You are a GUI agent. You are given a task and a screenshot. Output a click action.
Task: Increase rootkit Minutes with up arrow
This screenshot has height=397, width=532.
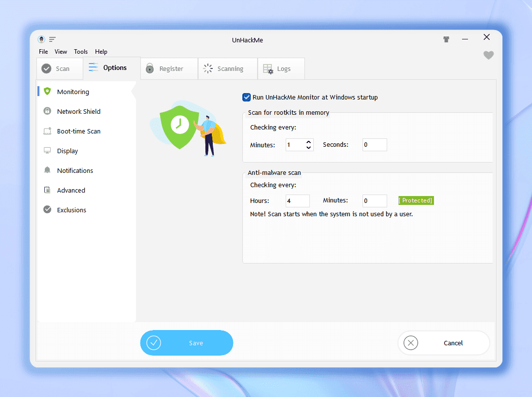[308, 142]
